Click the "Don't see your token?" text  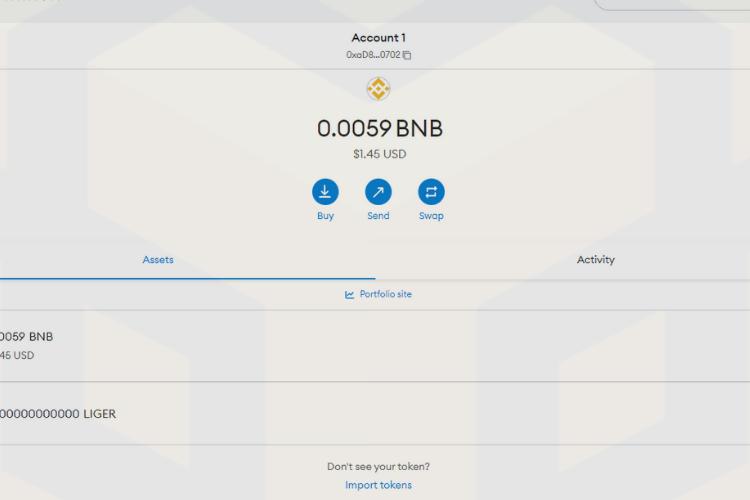coord(378,467)
